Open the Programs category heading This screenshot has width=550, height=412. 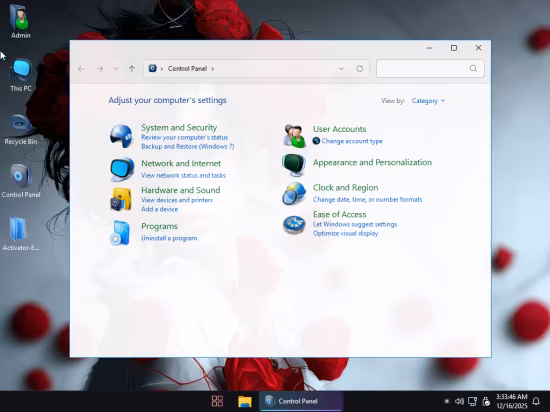pyautogui.click(x=160, y=226)
